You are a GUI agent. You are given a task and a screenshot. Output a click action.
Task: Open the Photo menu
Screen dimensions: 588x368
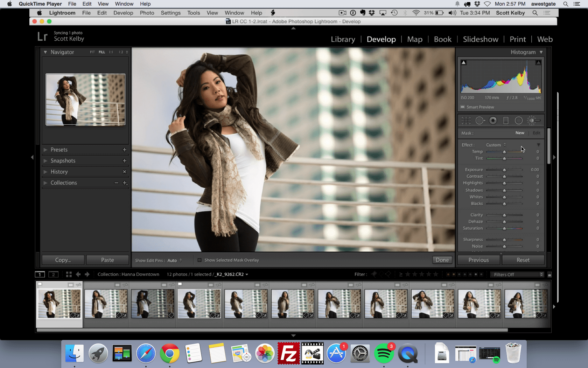[147, 13]
